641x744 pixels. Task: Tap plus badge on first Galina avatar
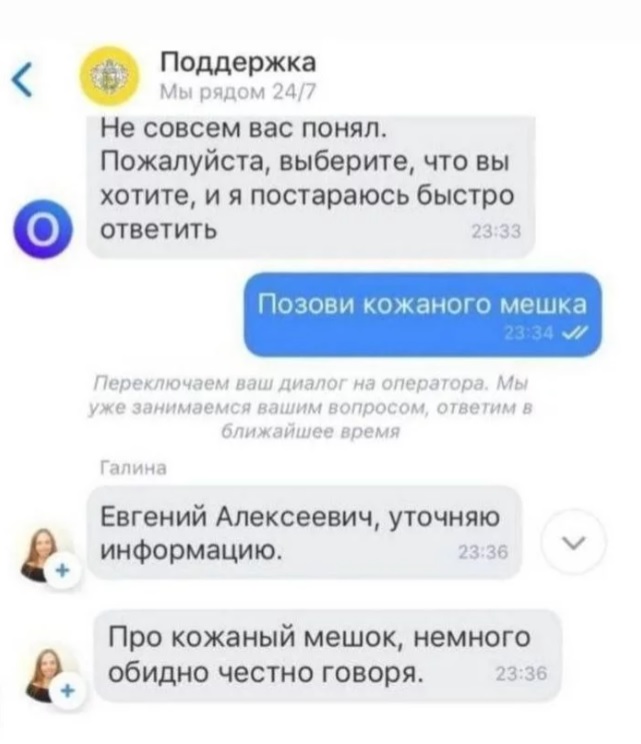[64, 570]
